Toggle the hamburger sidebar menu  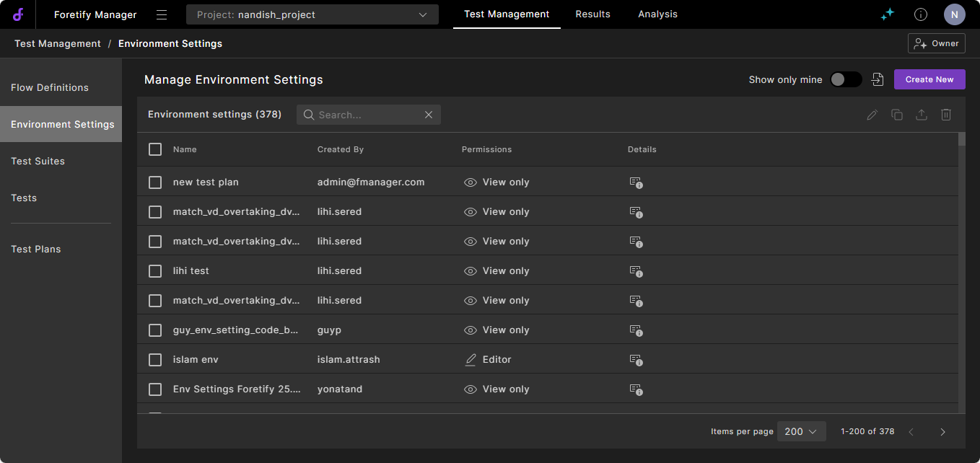162,14
